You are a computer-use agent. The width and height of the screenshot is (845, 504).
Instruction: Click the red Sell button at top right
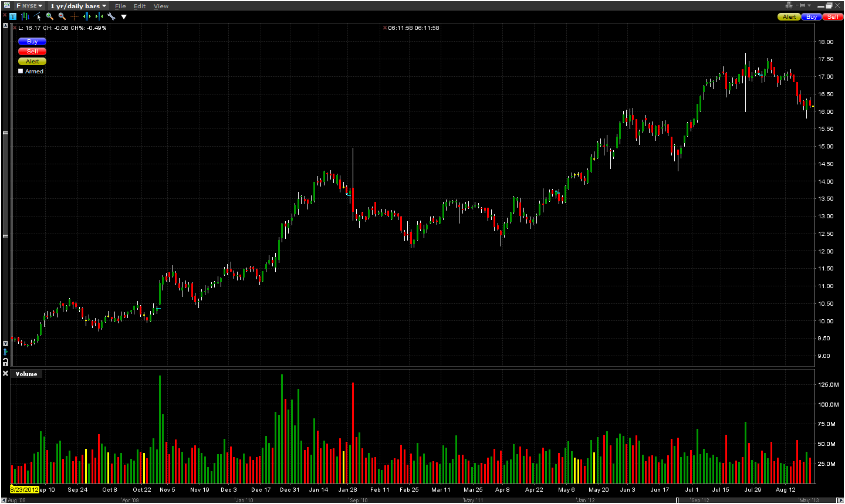pyautogui.click(x=833, y=17)
